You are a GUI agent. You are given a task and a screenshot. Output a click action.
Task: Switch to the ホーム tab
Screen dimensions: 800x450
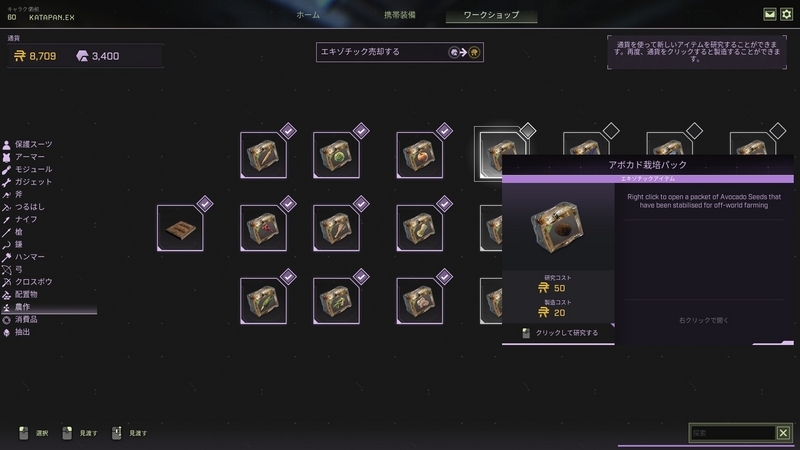coord(308,15)
